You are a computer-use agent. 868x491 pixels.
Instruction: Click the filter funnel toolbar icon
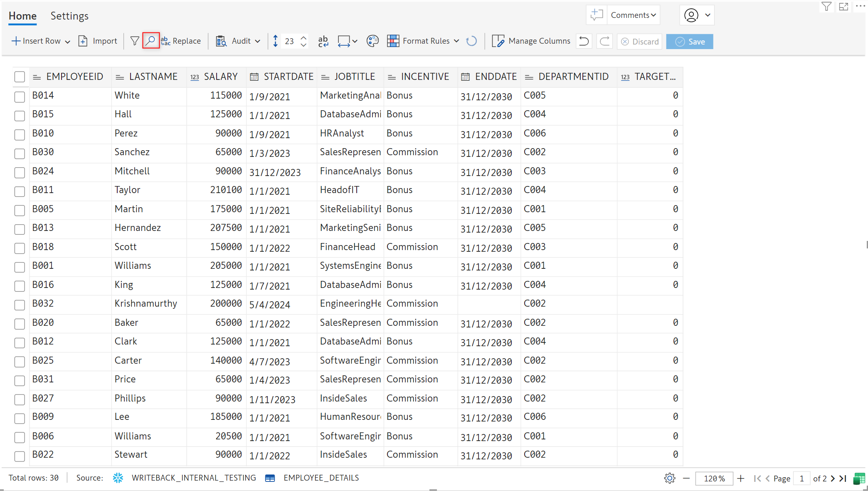tap(135, 41)
